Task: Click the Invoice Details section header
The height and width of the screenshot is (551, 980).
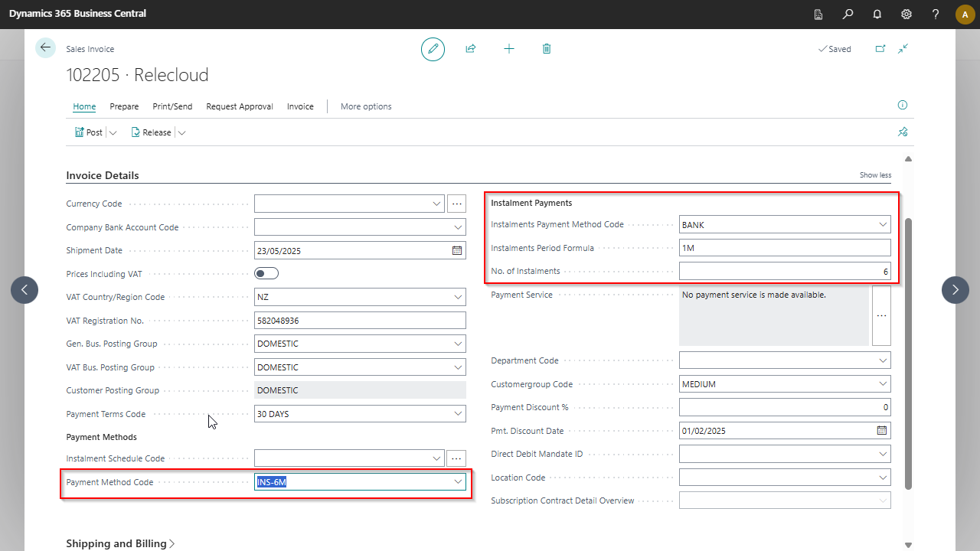Action: pos(103,175)
